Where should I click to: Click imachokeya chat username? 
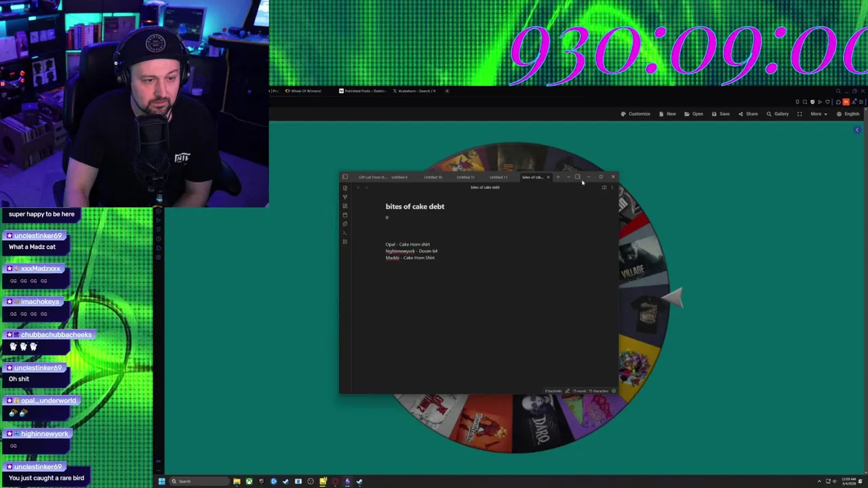39,302
